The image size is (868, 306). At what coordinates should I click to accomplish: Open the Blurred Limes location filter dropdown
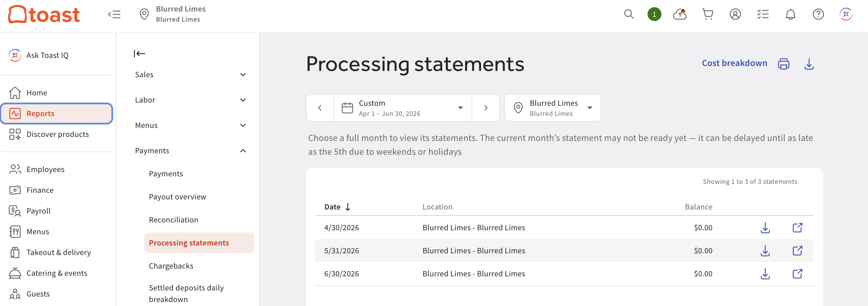click(552, 108)
